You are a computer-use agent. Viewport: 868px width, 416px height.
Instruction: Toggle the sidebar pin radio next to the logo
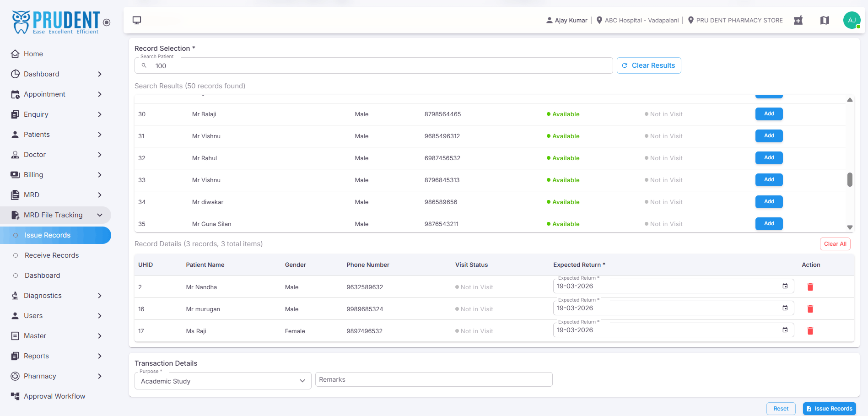107,22
